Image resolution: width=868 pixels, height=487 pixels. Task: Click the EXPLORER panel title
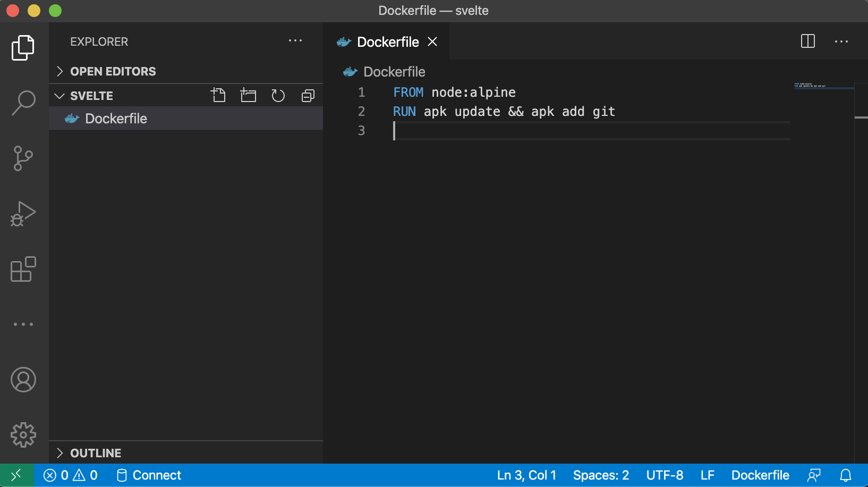(99, 41)
